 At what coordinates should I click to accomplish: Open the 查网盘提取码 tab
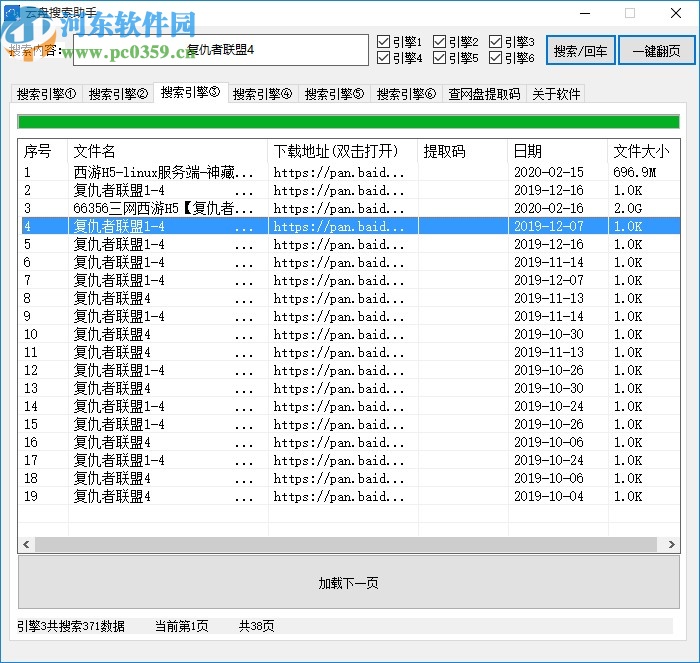(x=484, y=94)
